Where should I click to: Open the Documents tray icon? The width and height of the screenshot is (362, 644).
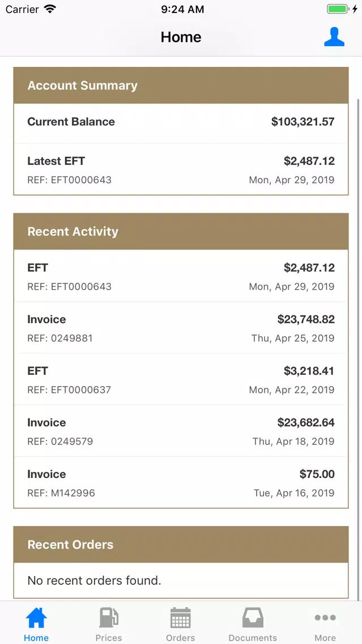253,617
